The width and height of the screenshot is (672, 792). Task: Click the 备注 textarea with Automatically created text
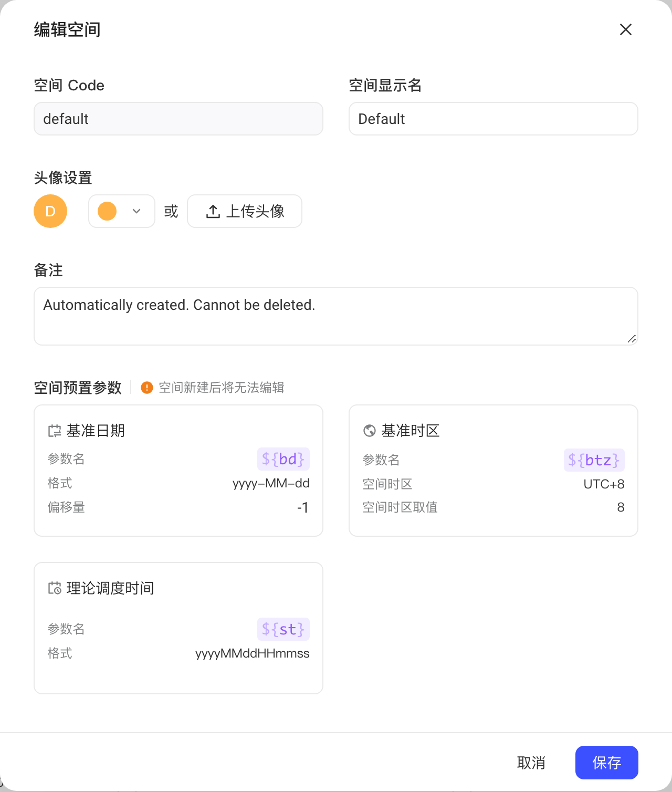[x=336, y=316]
